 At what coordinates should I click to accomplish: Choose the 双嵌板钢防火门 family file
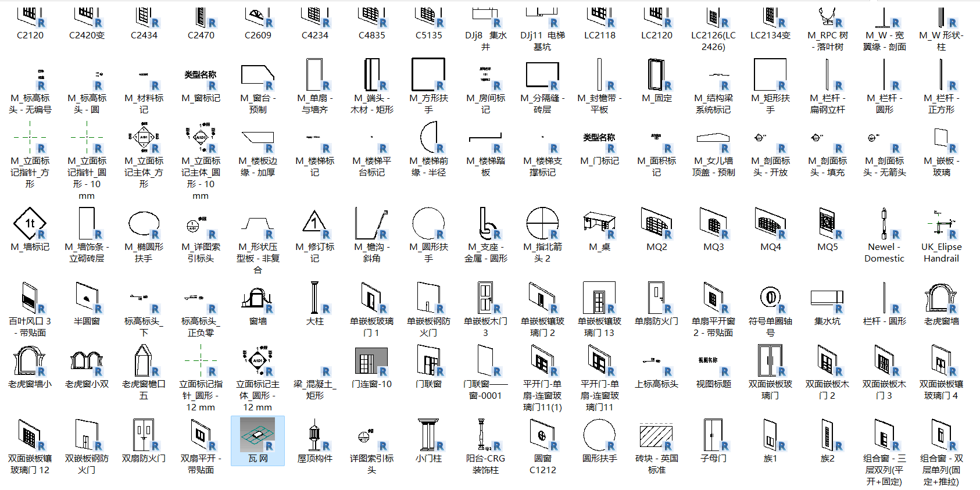(x=87, y=446)
